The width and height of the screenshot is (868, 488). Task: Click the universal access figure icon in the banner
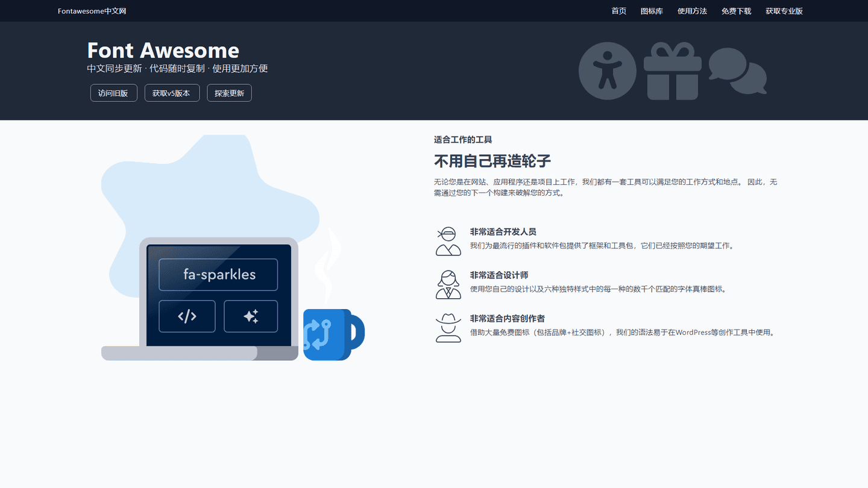pos(607,71)
